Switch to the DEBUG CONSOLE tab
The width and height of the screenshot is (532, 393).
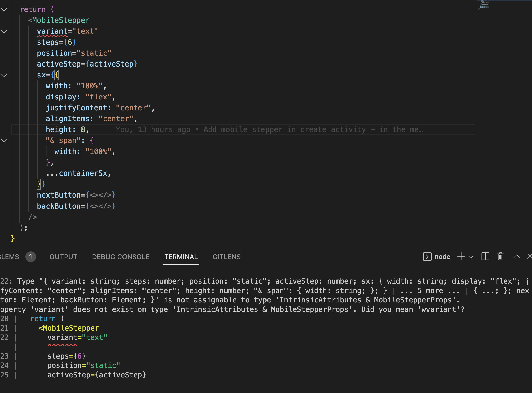click(x=121, y=257)
